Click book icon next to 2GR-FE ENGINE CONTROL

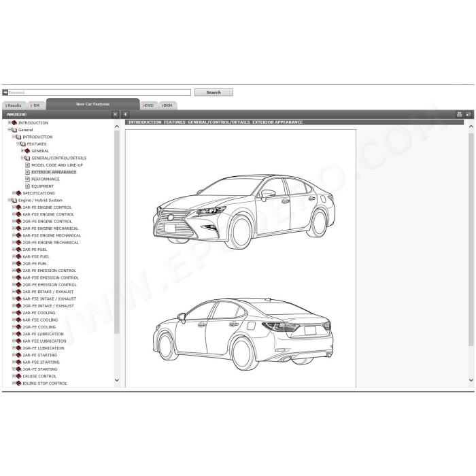(18, 221)
